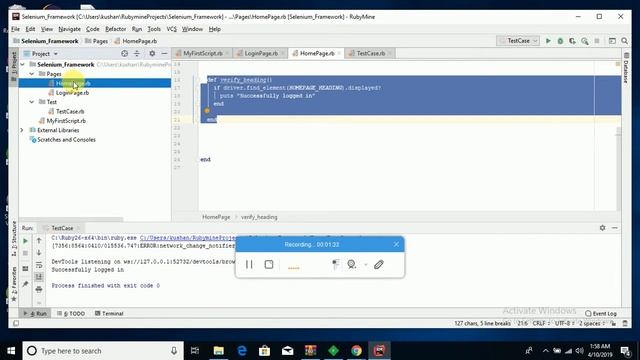Click restore layout icon in Run panel
The width and height of the screenshot is (640, 360).
pyautogui.click(x=25, y=269)
